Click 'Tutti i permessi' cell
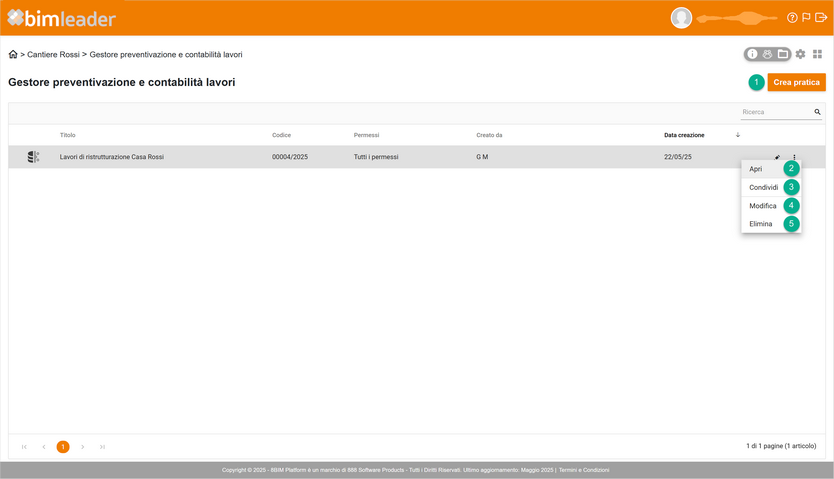Viewport: 834px width, 479px height. click(x=376, y=157)
